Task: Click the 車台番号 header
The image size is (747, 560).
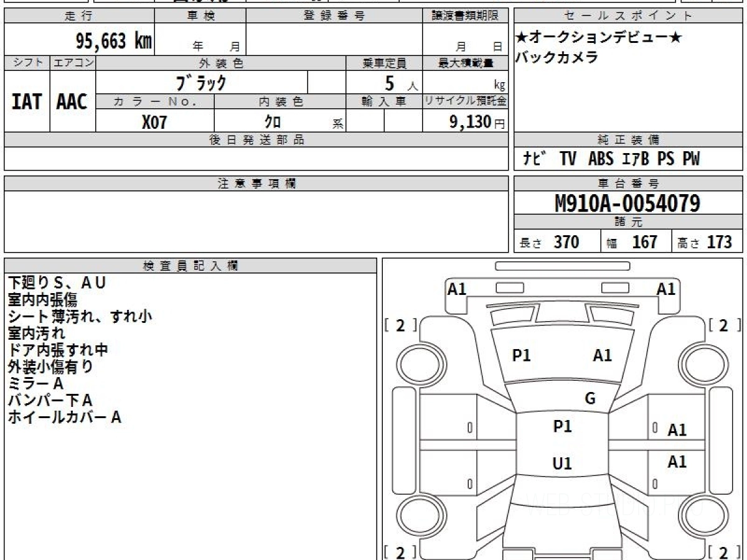Action: pyautogui.click(x=629, y=184)
